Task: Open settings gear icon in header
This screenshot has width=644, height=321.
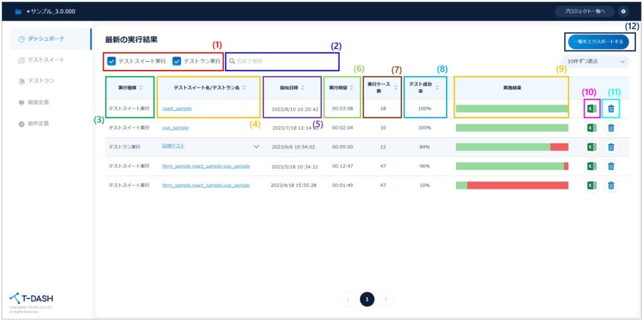Action: (623, 11)
